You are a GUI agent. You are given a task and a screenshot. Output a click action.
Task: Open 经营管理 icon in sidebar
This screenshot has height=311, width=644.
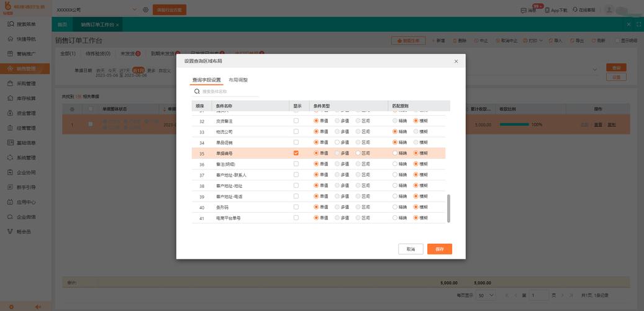point(11,128)
